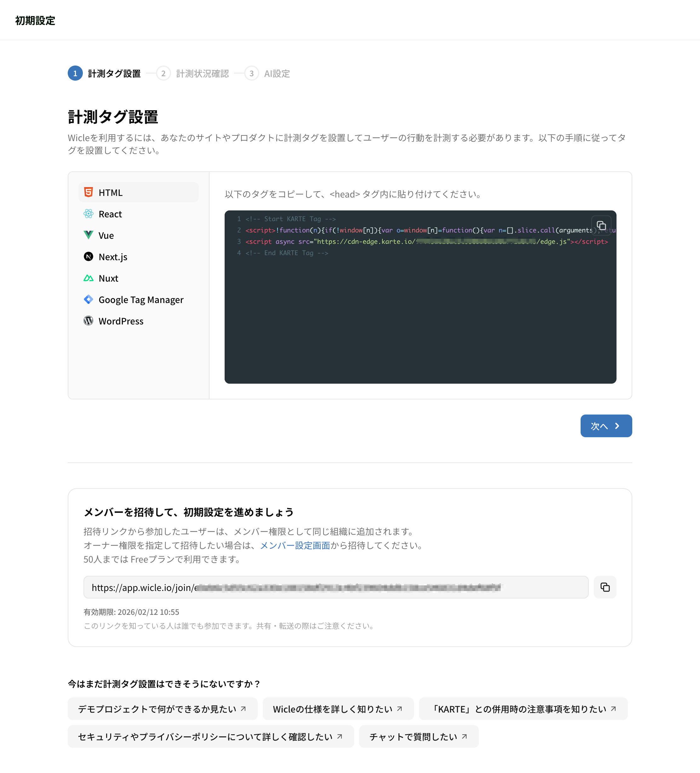Jump to step 2 計測状況確認

(x=192, y=73)
